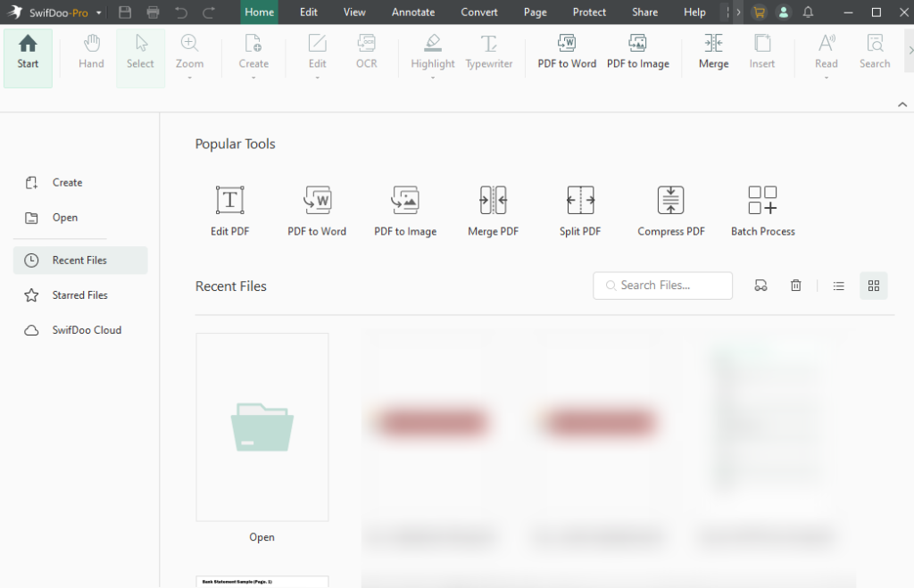The image size is (914, 588).
Task: Open the View tab
Action: click(354, 12)
